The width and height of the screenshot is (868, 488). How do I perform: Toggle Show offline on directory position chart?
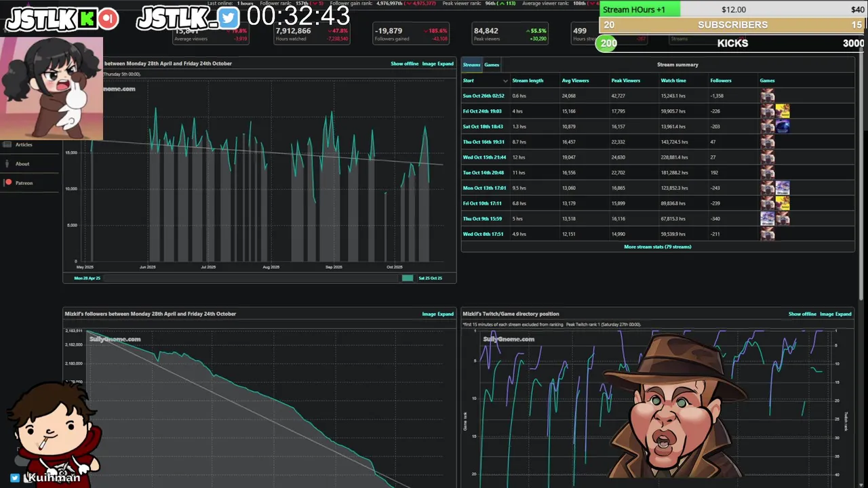pyautogui.click(x=803, y=314)
